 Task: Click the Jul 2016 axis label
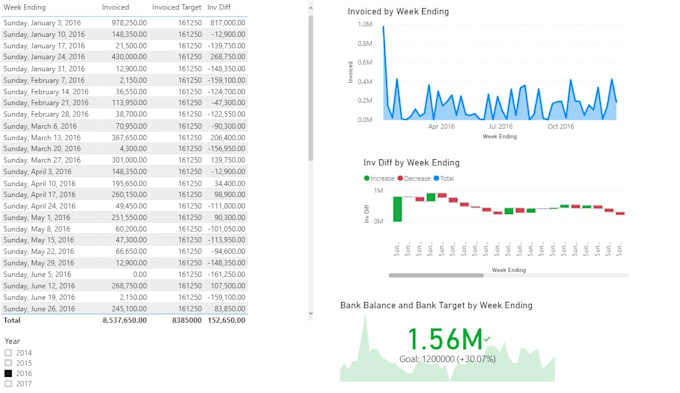pos(500,127)
